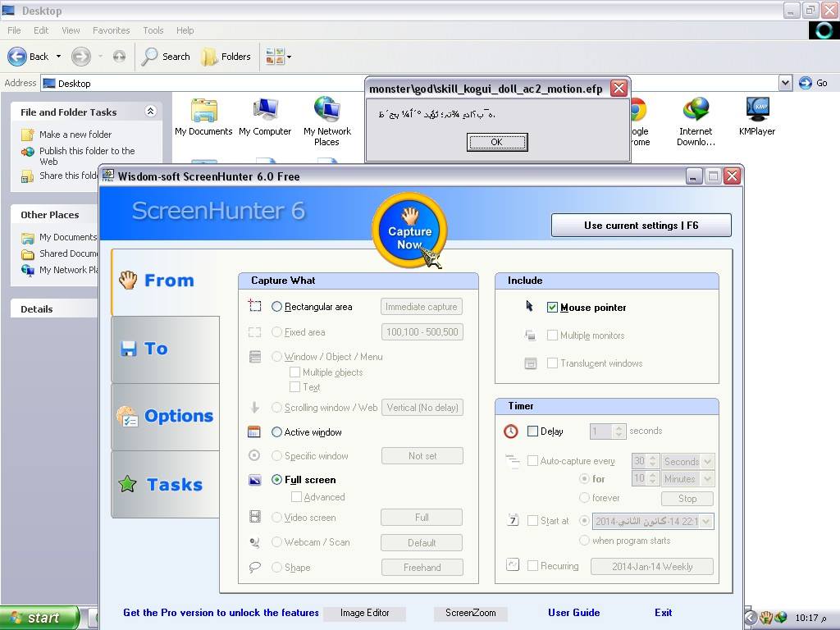Click the Active window icon

tap(254, 431)
